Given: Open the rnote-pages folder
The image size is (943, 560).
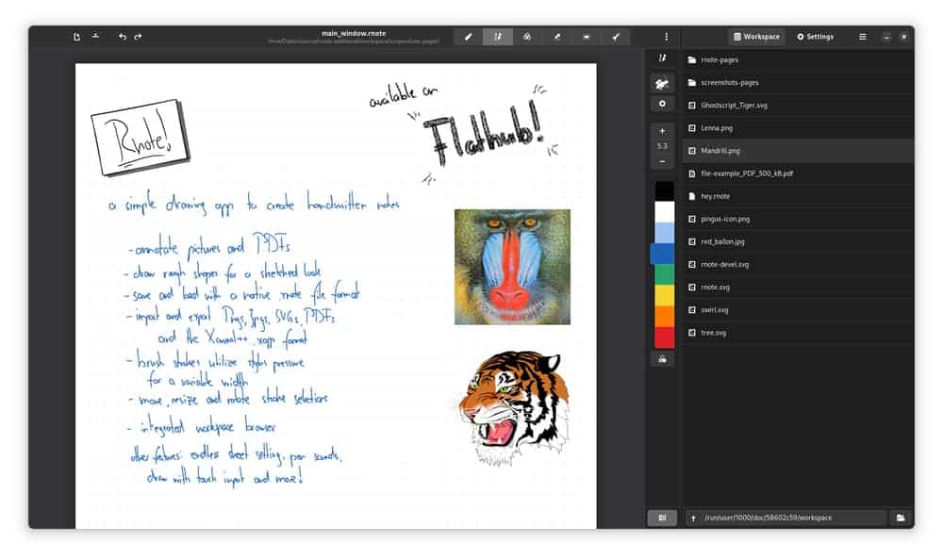Looking at the screenshot, I should pos(798,59).
